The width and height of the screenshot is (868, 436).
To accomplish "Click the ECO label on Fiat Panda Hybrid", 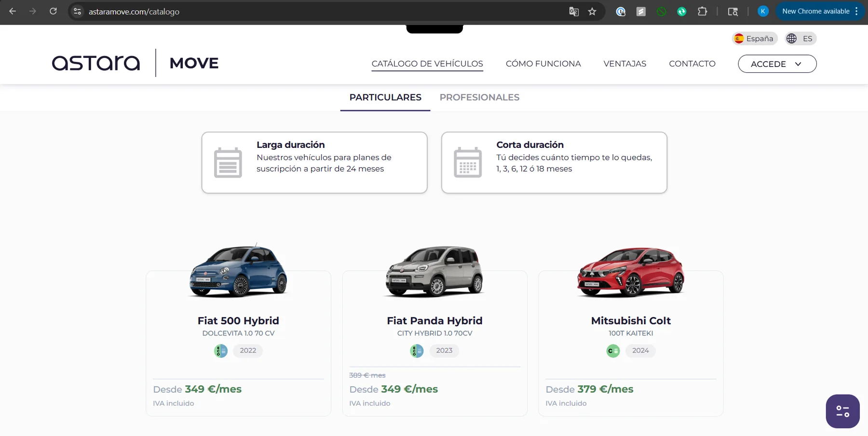I will 417,351.
